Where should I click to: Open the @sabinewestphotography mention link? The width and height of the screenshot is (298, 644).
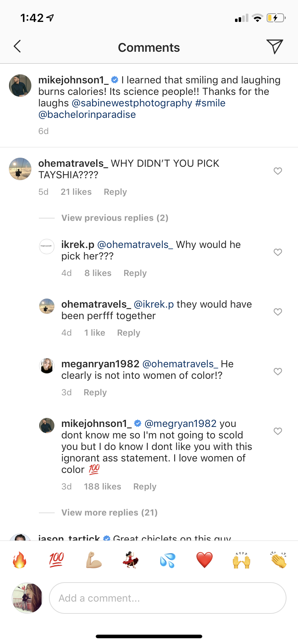pos(132,103)
